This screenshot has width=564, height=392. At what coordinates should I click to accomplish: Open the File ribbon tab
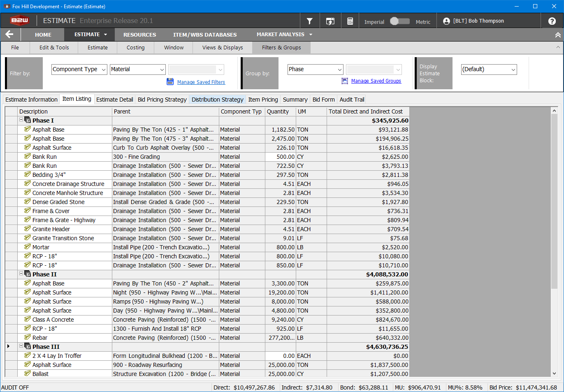click(15, 48)
